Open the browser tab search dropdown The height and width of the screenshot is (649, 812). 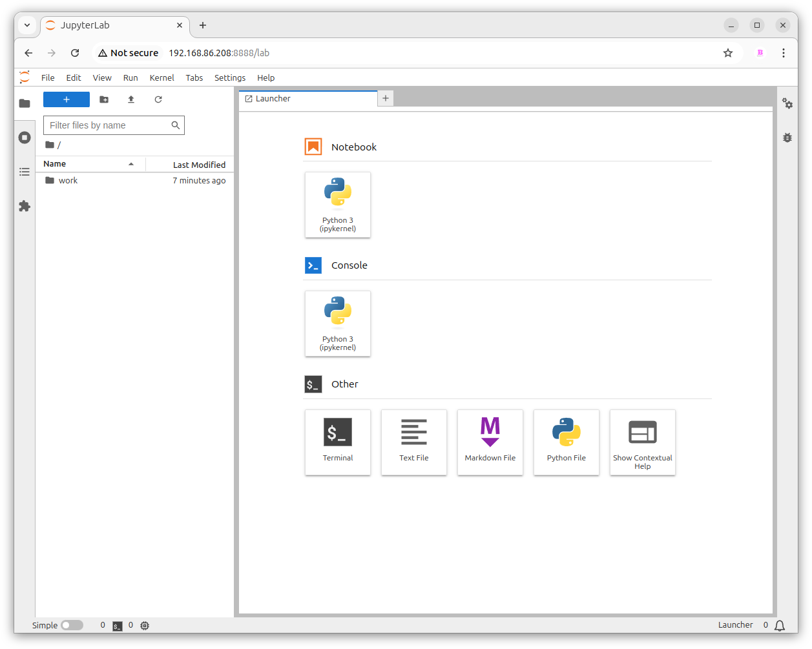(27, 25)
